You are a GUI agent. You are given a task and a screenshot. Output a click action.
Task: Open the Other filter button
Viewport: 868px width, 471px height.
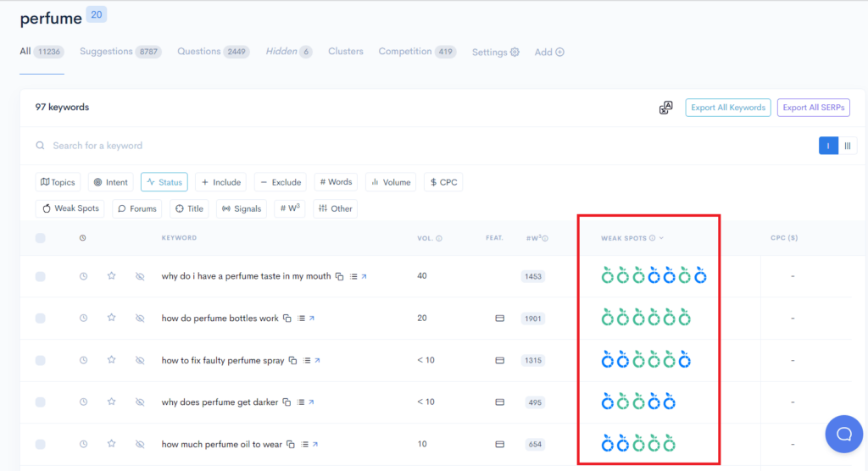pos(336,208)
